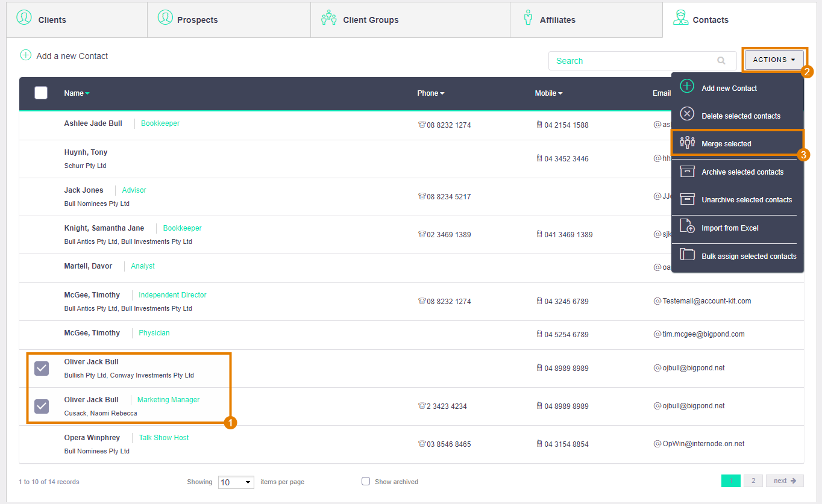
Task: Choose Delete selected contacts menu item
Action: click(738, 116)
